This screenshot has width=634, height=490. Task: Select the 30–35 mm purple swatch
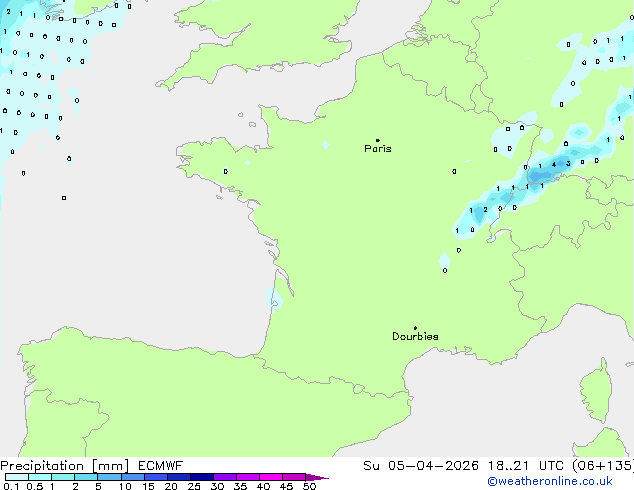225,477
